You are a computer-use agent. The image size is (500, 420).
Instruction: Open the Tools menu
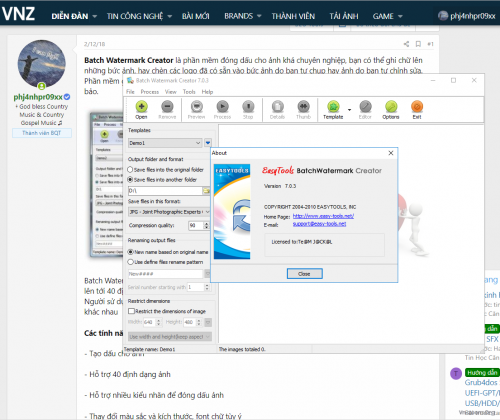tap(189, 92)
